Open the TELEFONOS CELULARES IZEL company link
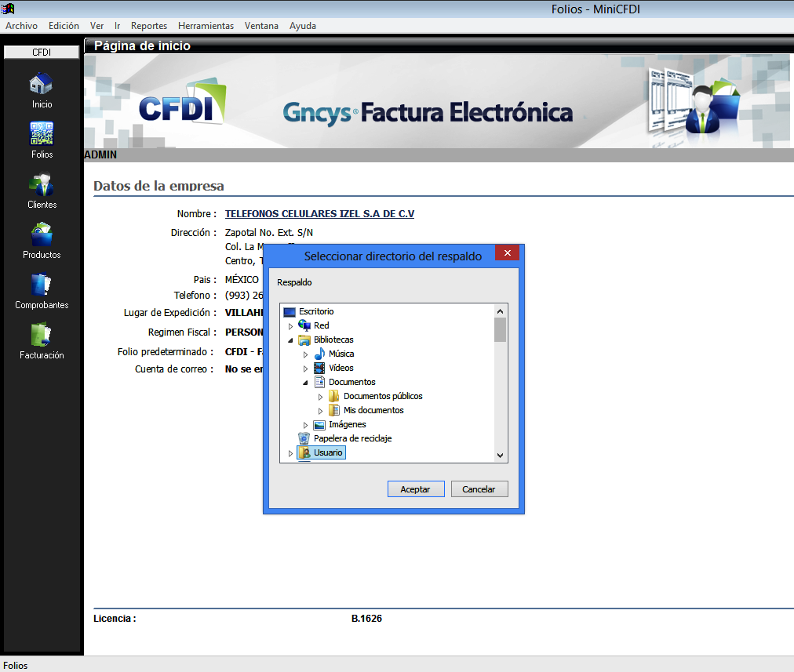Viewport: 794px width, 672px height. click(x=319, y=214)
